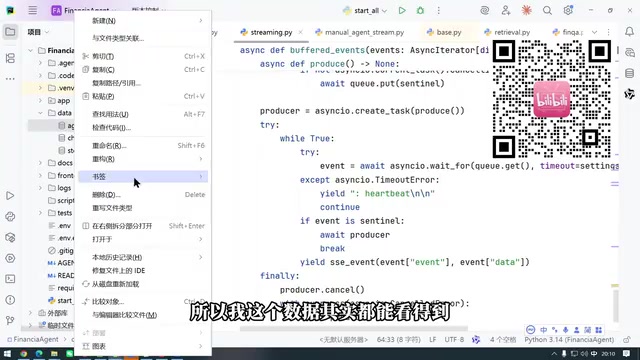The image size is (640, 360).
Task: Open the Notifications bell
Action: coord(629,32)
